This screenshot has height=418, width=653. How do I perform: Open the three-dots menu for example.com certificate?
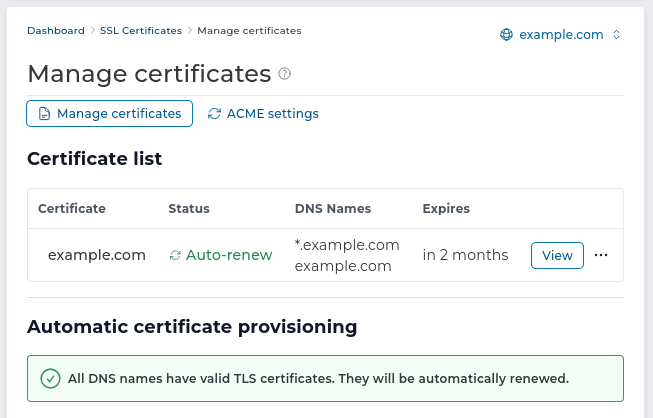[601, 255]
